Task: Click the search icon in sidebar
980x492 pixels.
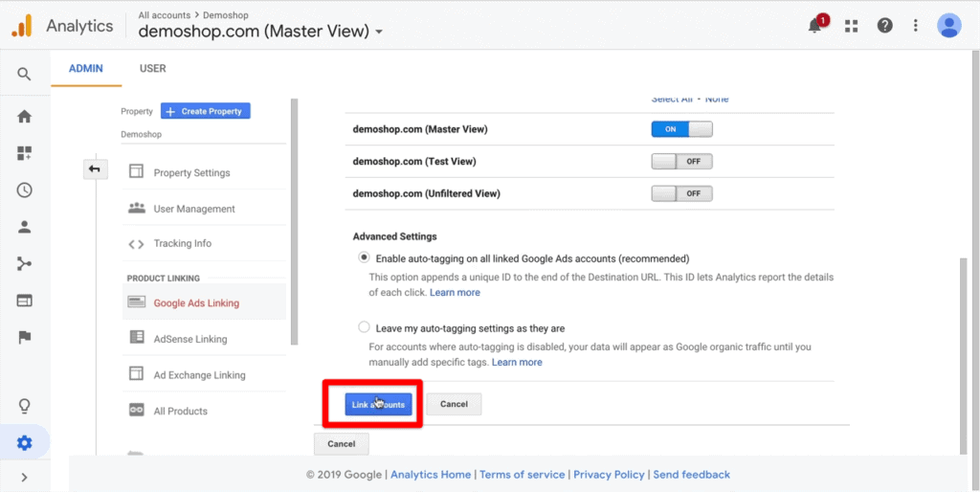Action: point(24,75)
